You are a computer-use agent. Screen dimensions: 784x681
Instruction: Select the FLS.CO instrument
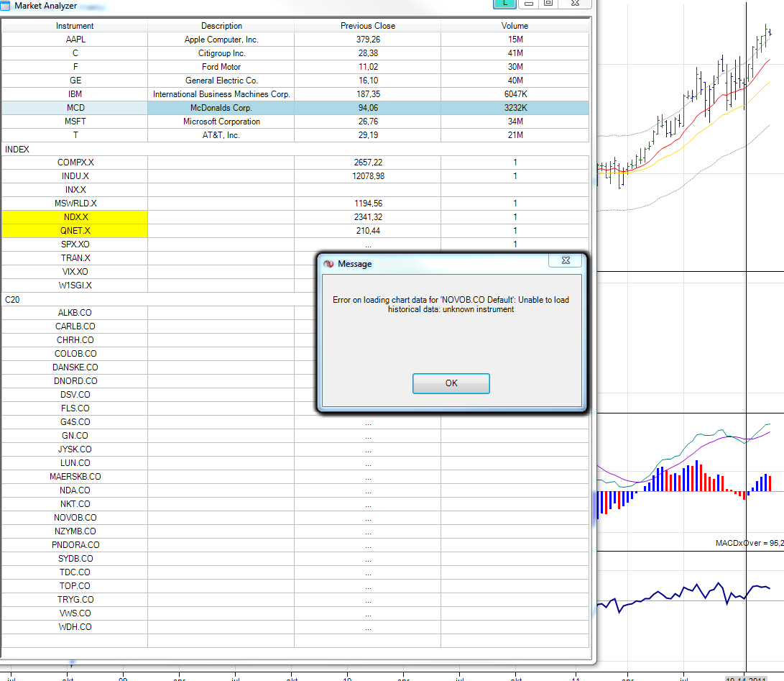(75, 408)
